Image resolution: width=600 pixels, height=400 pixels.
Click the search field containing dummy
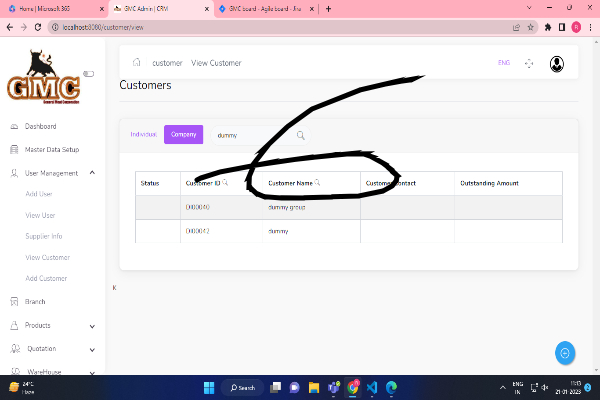click(x=250, y=135)
